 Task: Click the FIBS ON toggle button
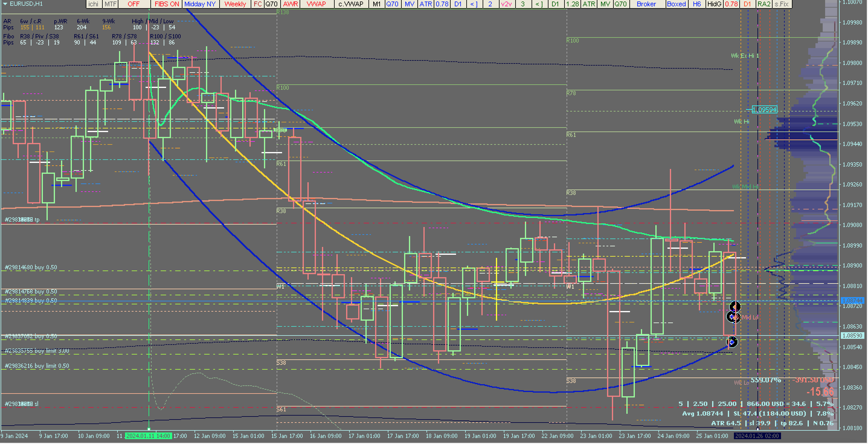pyautogui.click(x=166, y=4)
